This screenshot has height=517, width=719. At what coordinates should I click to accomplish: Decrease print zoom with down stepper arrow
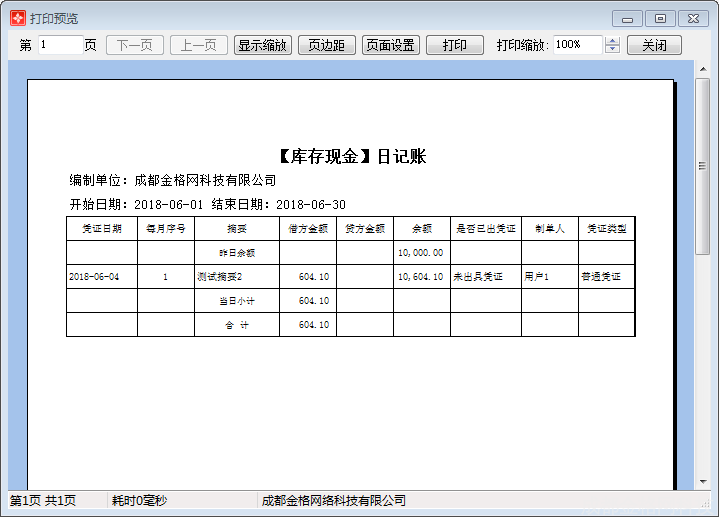tap(613, 50)
